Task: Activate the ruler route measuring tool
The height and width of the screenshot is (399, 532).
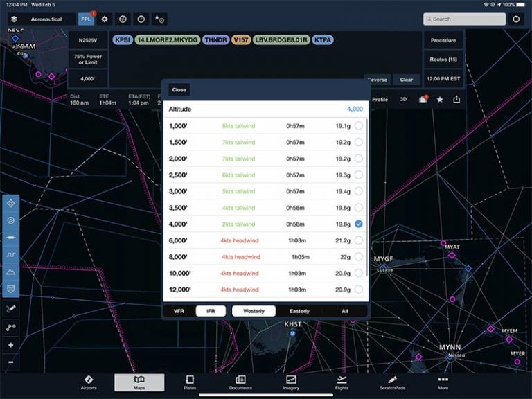Action: (x=11, y=327)
